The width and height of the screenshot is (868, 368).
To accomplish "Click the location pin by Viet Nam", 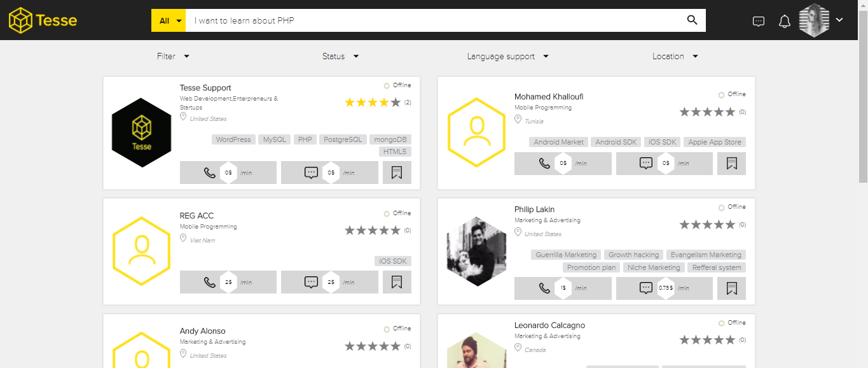I will (184, 239).
